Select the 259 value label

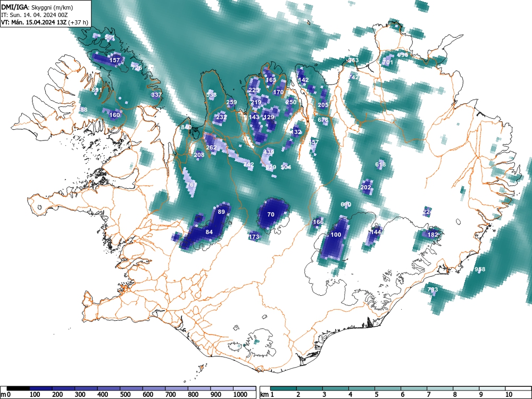coord(231,102)
